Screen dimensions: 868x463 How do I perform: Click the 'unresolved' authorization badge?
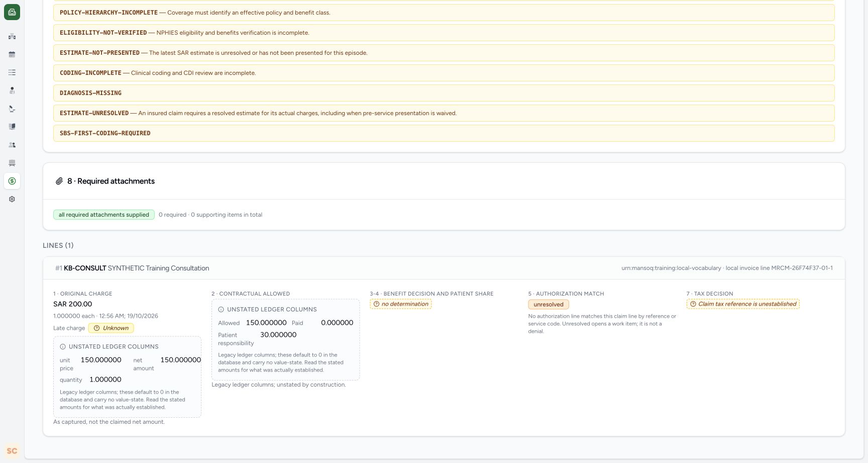549,304
